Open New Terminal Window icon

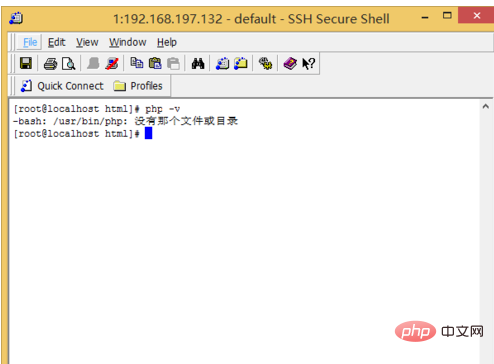(222, 63)
